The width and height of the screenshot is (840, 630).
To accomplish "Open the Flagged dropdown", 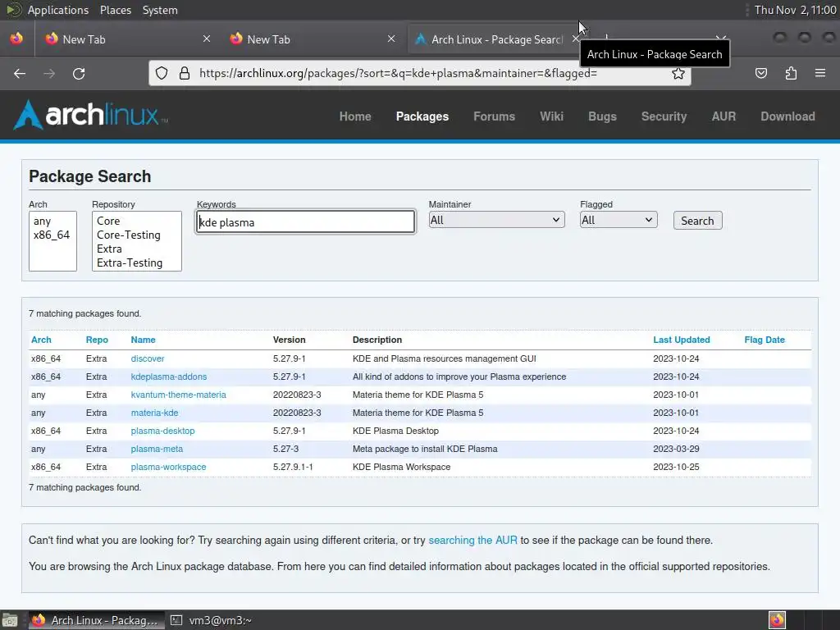I will 619,220.
